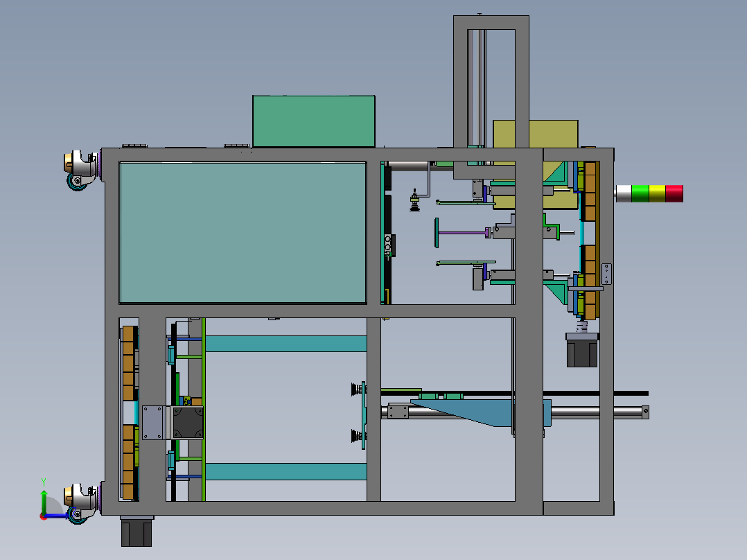Select the lower brown cable chain on the right
Image resolution: width=747 pixels, height=560 pixels.
(x=590, y=282)
